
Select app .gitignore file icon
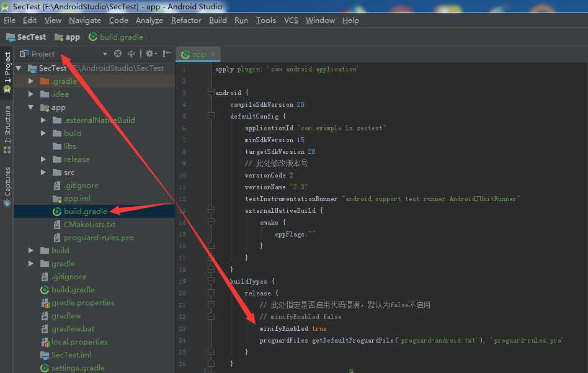[57, 186]
